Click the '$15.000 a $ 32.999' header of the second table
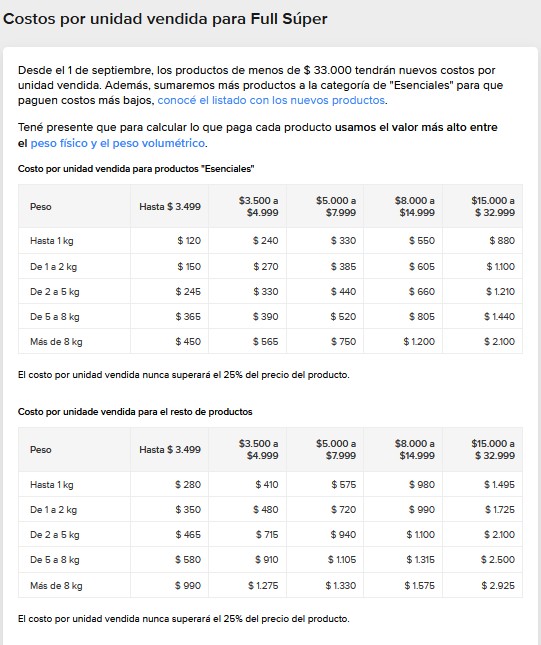 coord(493,450)
